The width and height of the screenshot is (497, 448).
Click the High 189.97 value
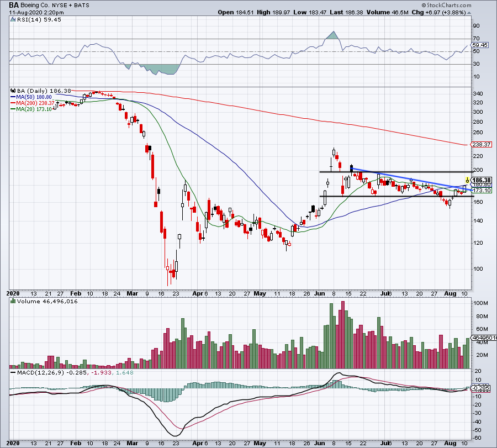point(273,12)
